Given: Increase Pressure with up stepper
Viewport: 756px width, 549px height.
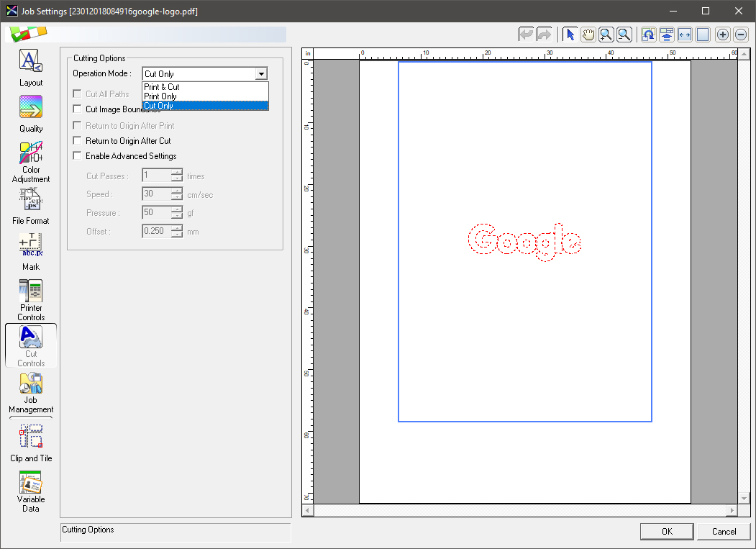Looking at the screenshot, I should 177,209.
